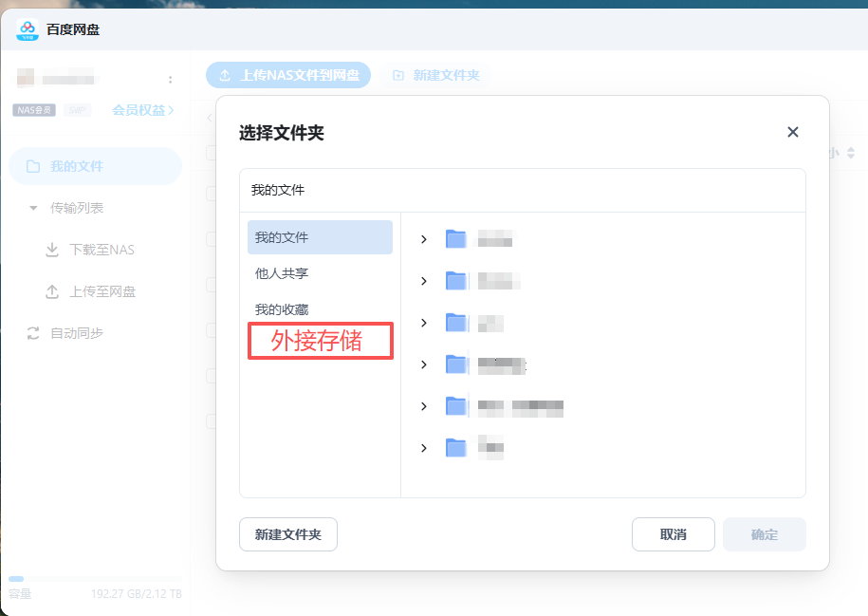The width and height of the screenshot is (868, 616).
Task: Expand the fourth folder's chevron
Action: pyautogui.click(x=423, y=364)
